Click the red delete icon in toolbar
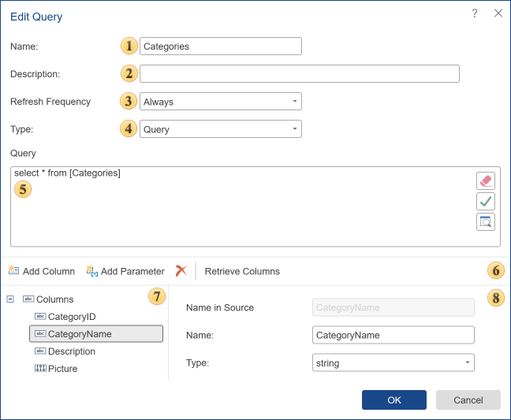Image resolution: width=511 pixels, height=420 pixels. click(181, 271)
